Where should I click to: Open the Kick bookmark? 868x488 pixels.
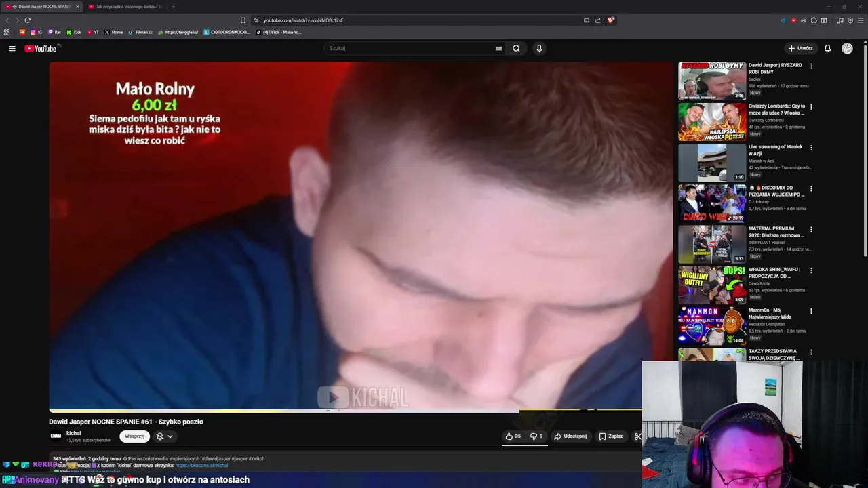[74, 32]
